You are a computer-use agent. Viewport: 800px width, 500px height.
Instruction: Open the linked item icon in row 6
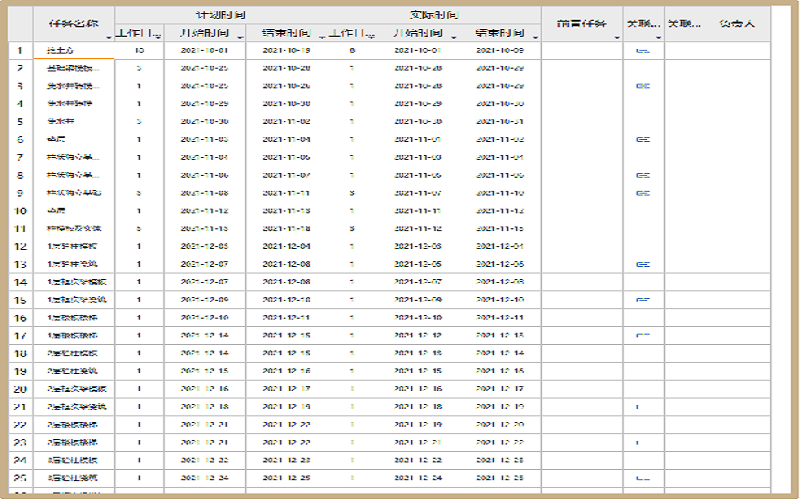coord(643,140)
